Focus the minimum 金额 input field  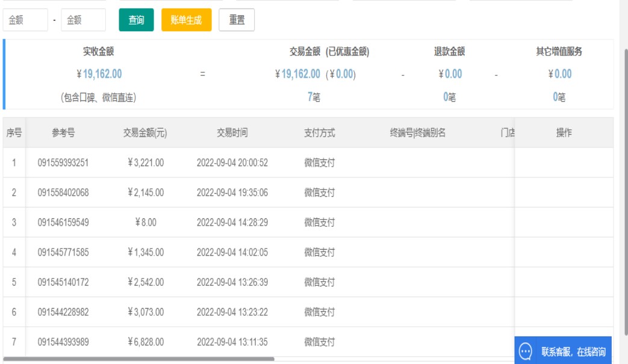25,20
